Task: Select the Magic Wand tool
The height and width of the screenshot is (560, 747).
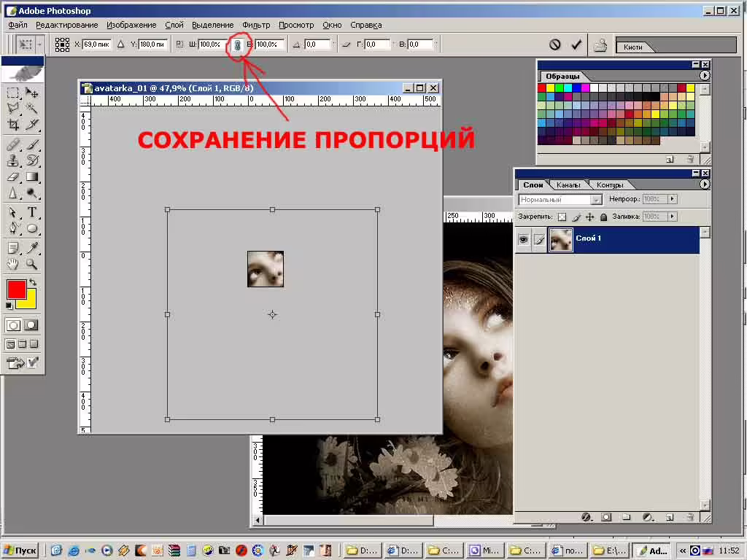Action: 32,109
